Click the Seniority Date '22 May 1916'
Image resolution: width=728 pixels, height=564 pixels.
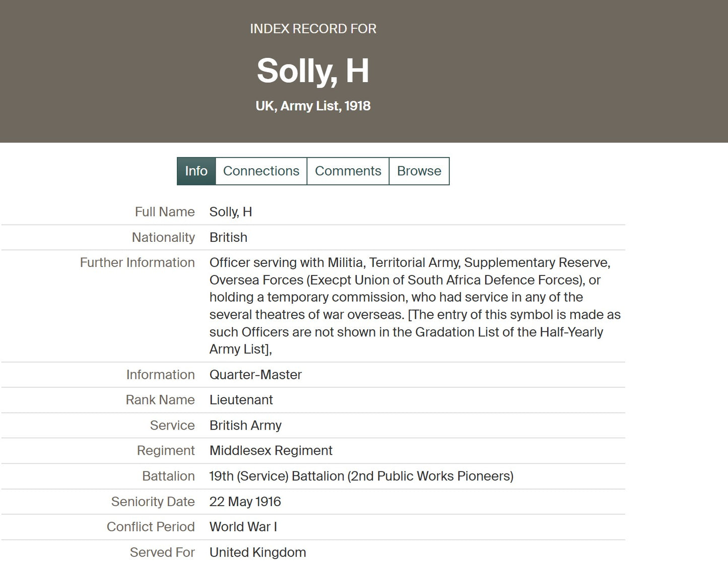pyautogui.click(x=245, y=502)
